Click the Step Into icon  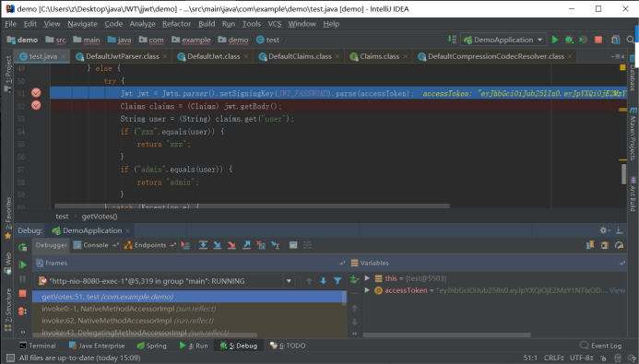pyautogui.click(x=218, y=245)
